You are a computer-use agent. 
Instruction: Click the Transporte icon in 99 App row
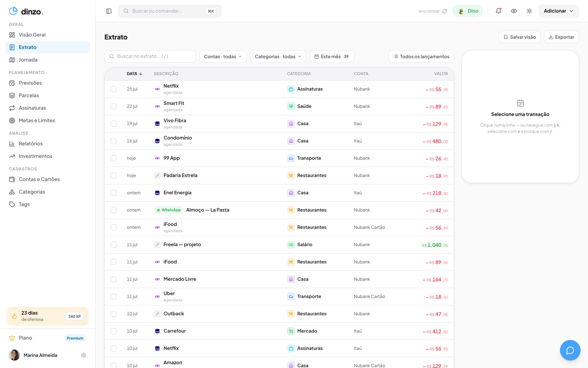pos(291,158)
